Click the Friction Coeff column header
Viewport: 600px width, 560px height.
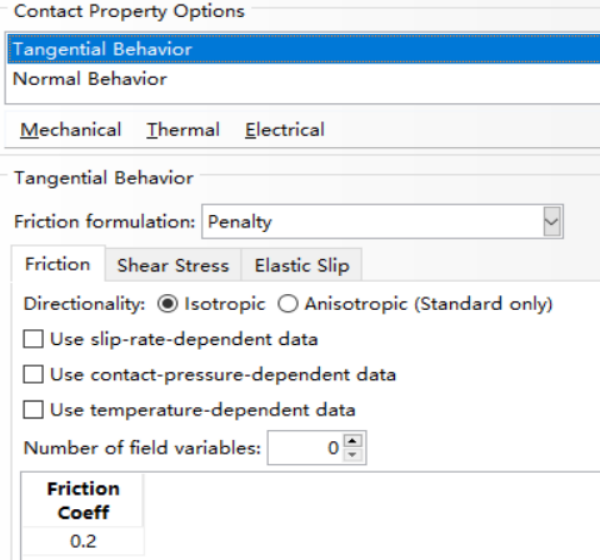tap(83, 500)
